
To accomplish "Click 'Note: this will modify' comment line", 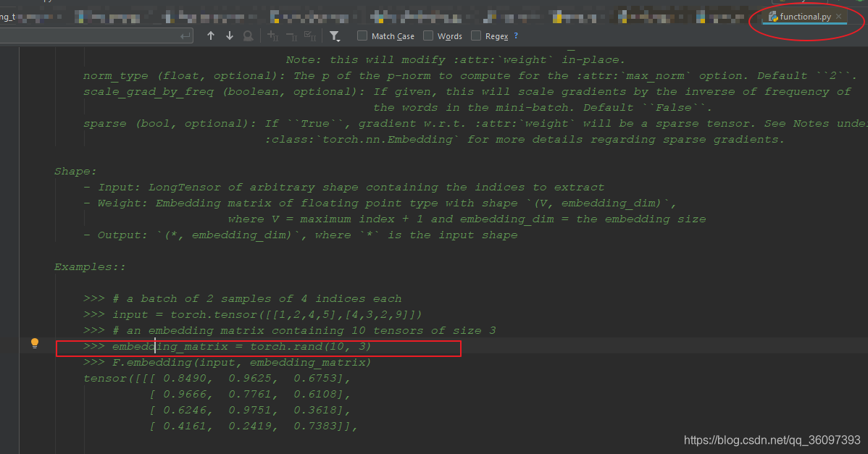I will click(455, 59).
